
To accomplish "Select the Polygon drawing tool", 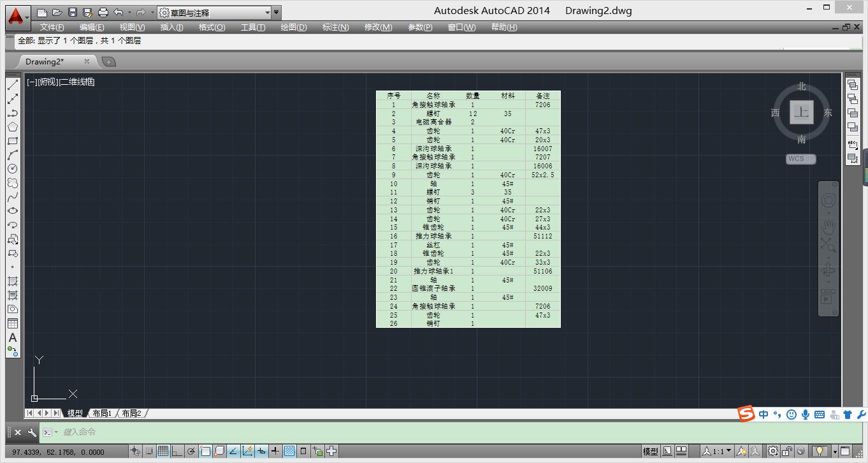I will [x=13, y=127].
